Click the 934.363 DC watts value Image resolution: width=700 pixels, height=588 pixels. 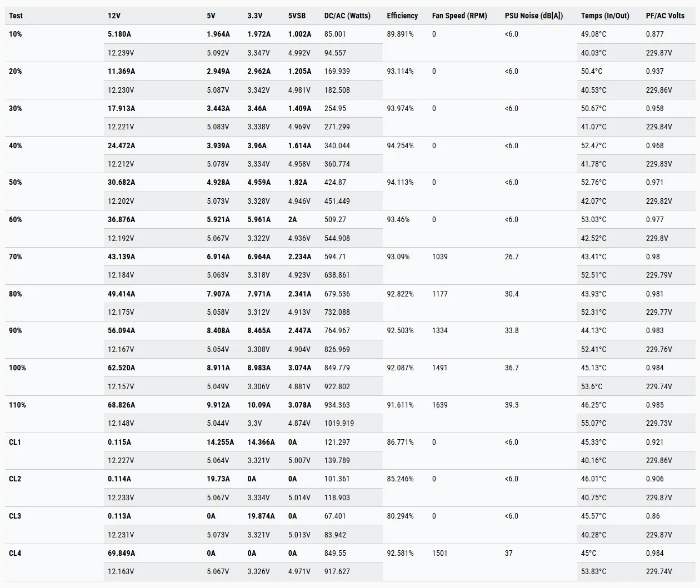337,405
